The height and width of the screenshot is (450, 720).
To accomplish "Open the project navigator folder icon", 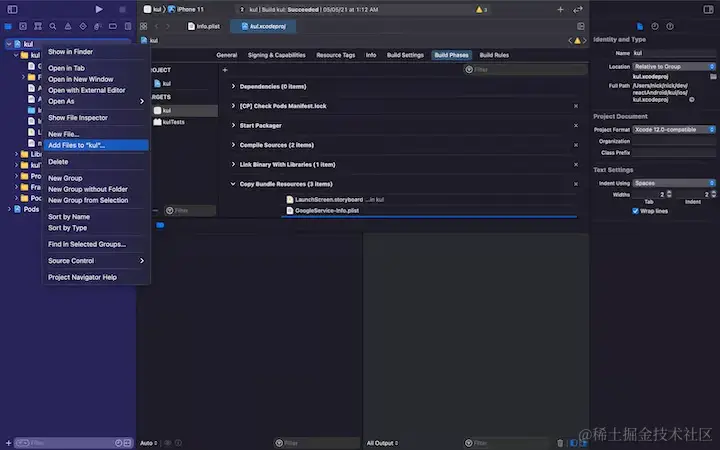I will click(x=8, y=27).
